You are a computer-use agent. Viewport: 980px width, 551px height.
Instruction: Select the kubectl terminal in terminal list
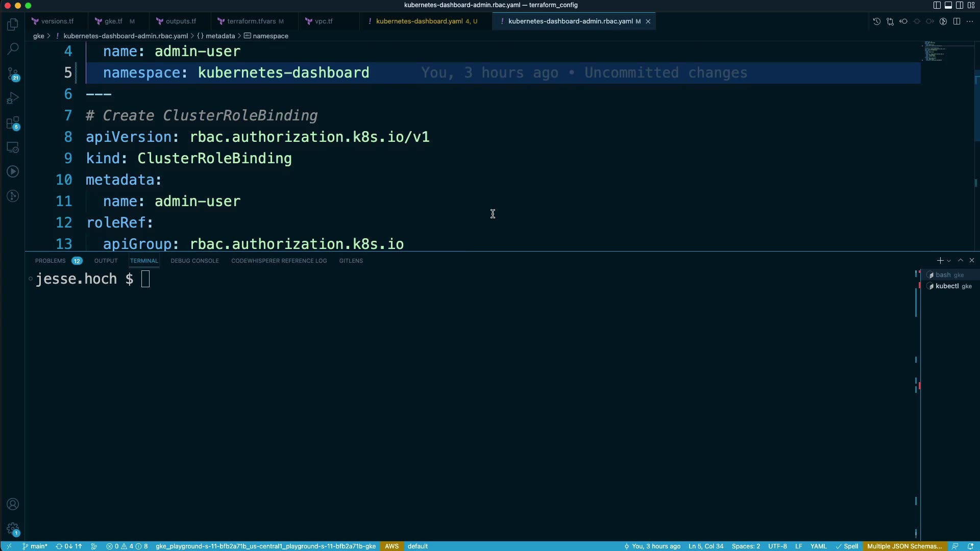point(947,286)
